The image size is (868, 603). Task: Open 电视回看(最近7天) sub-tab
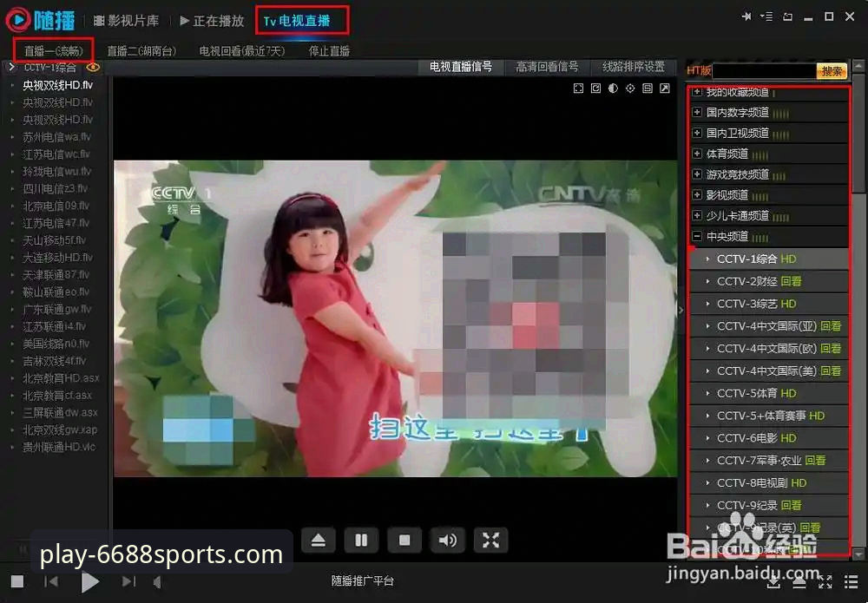pos(242,51)
